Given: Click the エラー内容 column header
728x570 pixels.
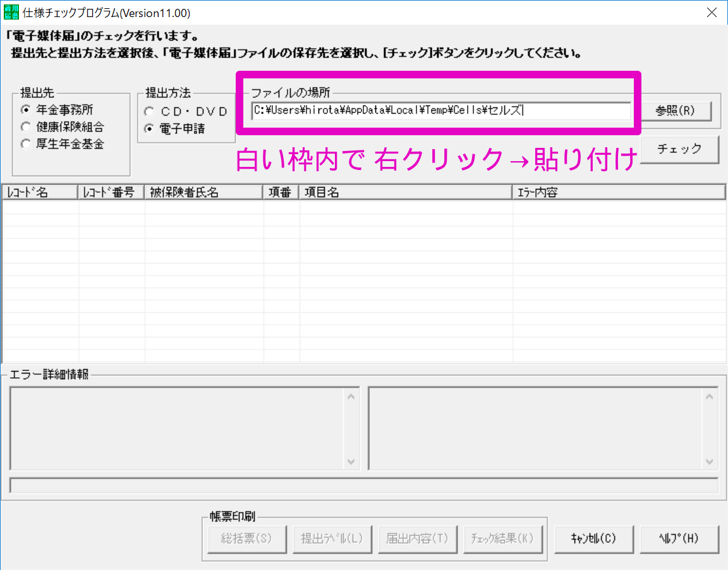Looking at the screenshot, I should tap(619, 192).
